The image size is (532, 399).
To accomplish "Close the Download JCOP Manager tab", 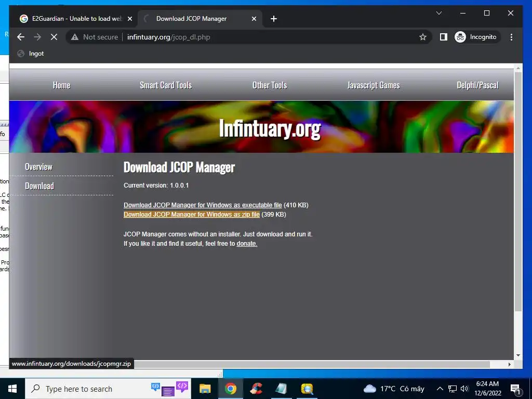I will tap(254, 19).
